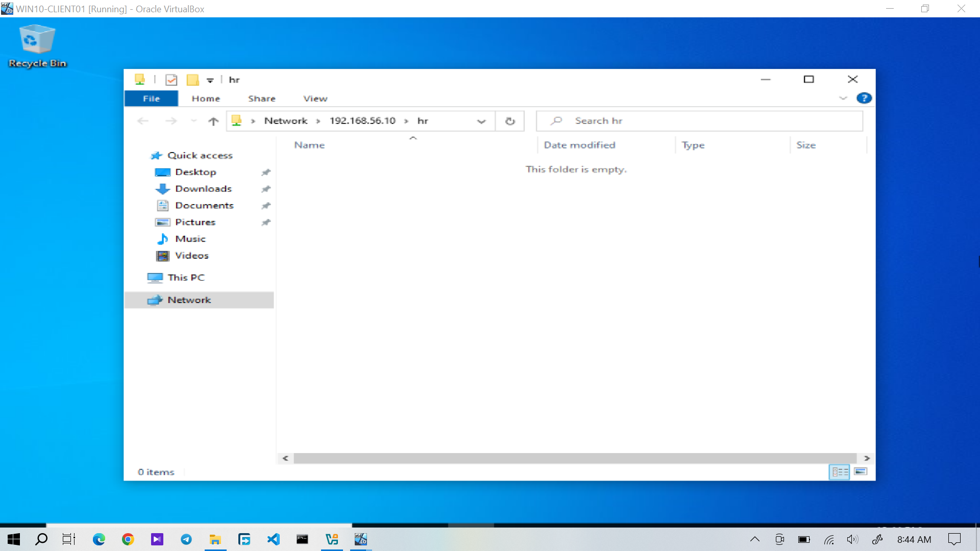Go forward with the right arrow
Viewport: 980px width, 551px height.
click(x=171, y=121)
